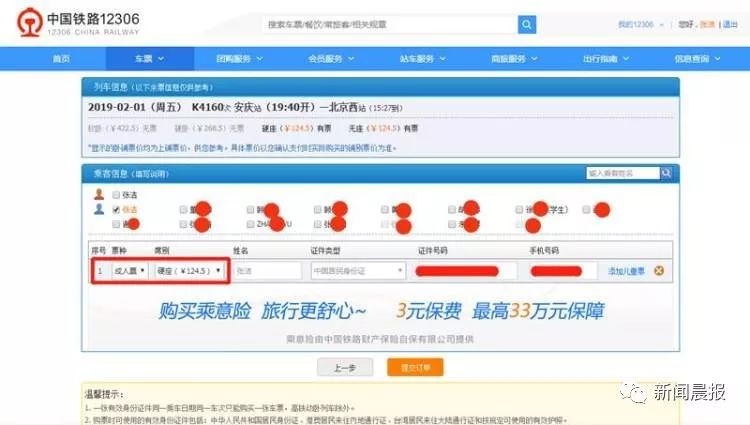This screenshot has width=750, height=425.
Task: Click the date 2019-02-01 (周五) text
Action: 134,107
